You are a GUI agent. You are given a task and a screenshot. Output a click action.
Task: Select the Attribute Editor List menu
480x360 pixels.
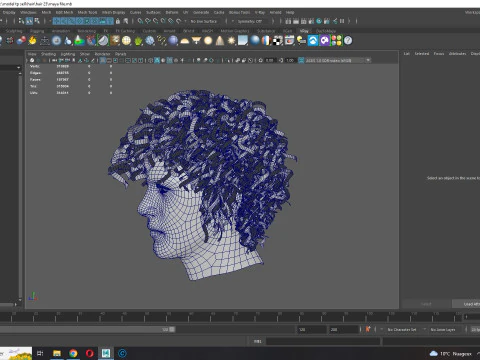[x=407, y=53]
